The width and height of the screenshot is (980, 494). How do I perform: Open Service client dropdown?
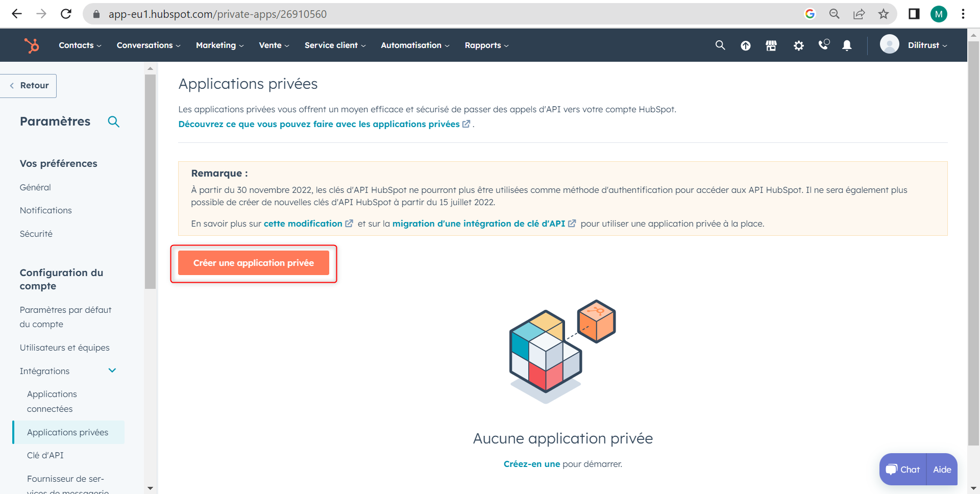(x=335, y=45)
